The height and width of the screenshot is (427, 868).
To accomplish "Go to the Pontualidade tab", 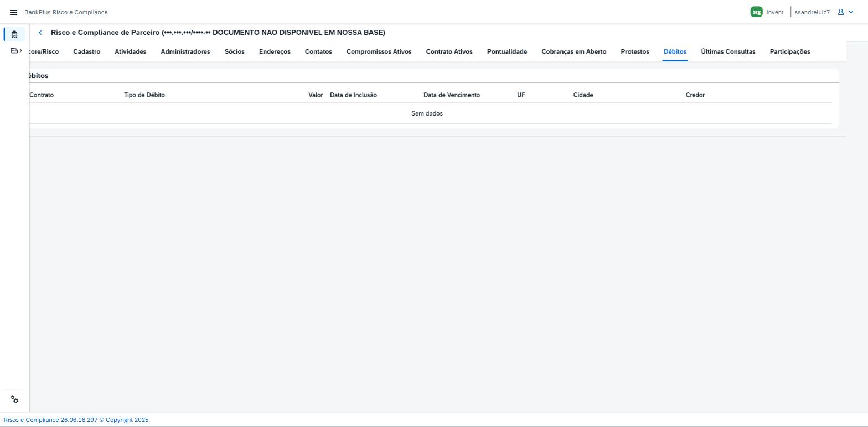I will pos(507,51).
